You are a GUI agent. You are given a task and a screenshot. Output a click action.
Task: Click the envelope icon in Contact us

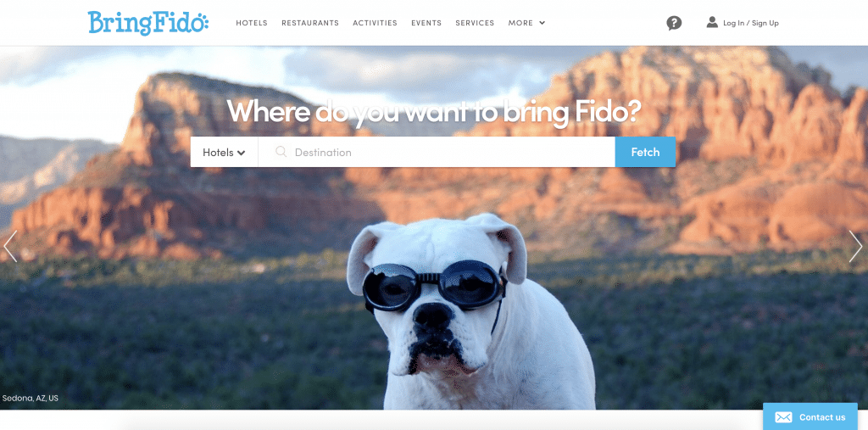783,417
